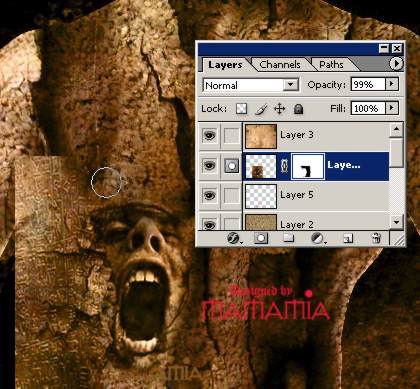Screen dimensions: 420x389
Task: Select the Layer 2 name
Action: (297, 225)
